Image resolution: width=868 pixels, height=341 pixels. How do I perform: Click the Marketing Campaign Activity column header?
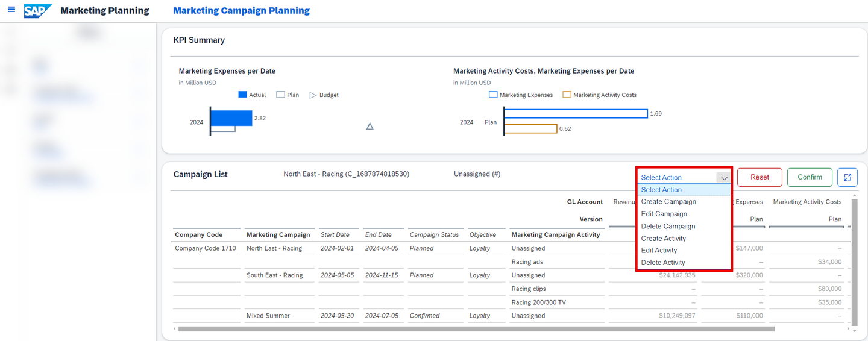556,235
